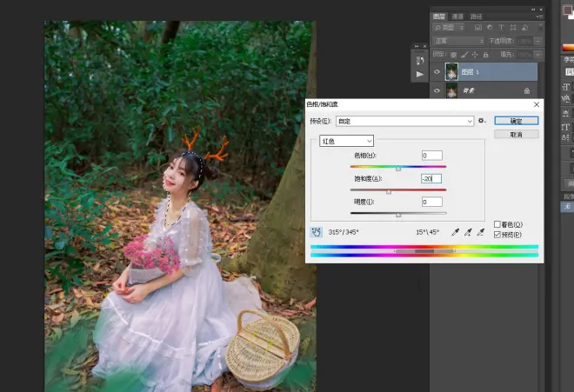Image resolution: width=574 pixels, height=392 pixels.
Task: Hide the background layer via eye icon
Action: pyautogui.click(x=437, y=90)
